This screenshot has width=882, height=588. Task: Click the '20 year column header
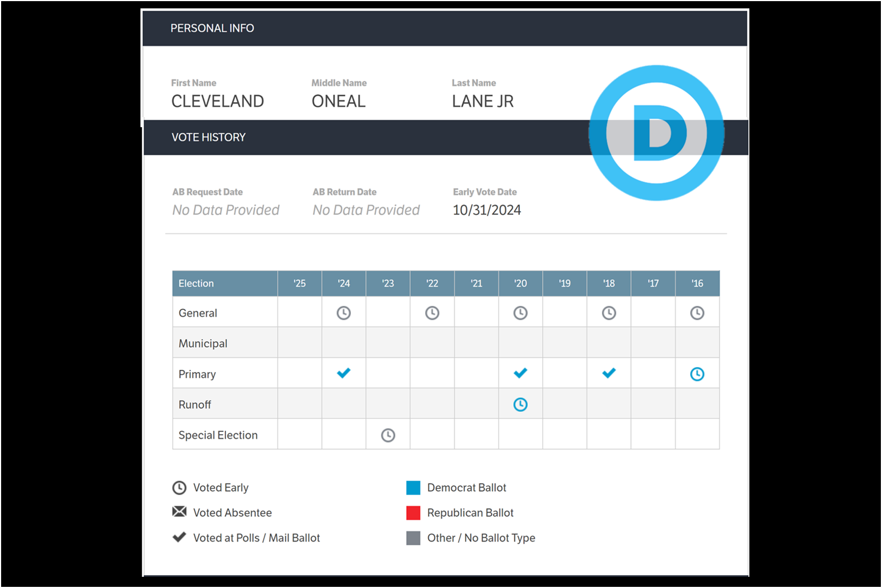click(x=520, y=284)
